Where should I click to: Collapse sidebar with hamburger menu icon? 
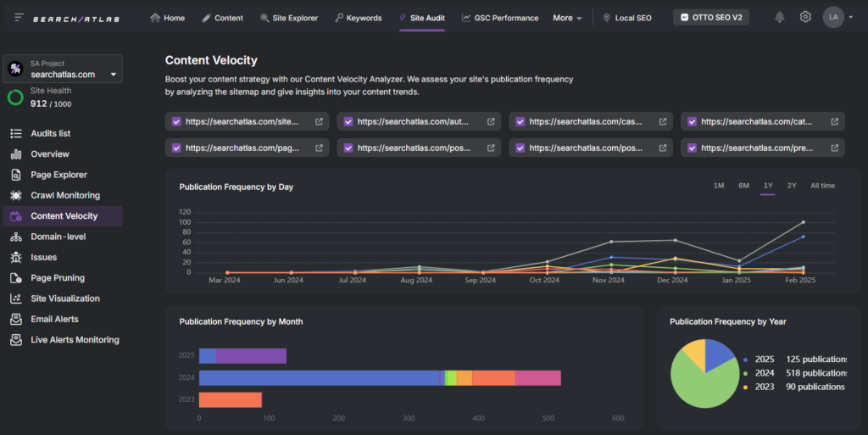coord(19,18)
